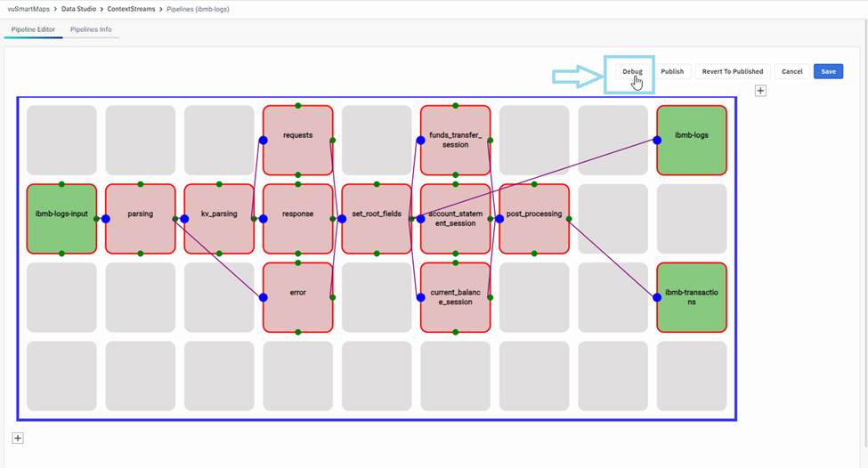
Task: Switch to the Pipelines Info tab
Action: coord(91,29)
